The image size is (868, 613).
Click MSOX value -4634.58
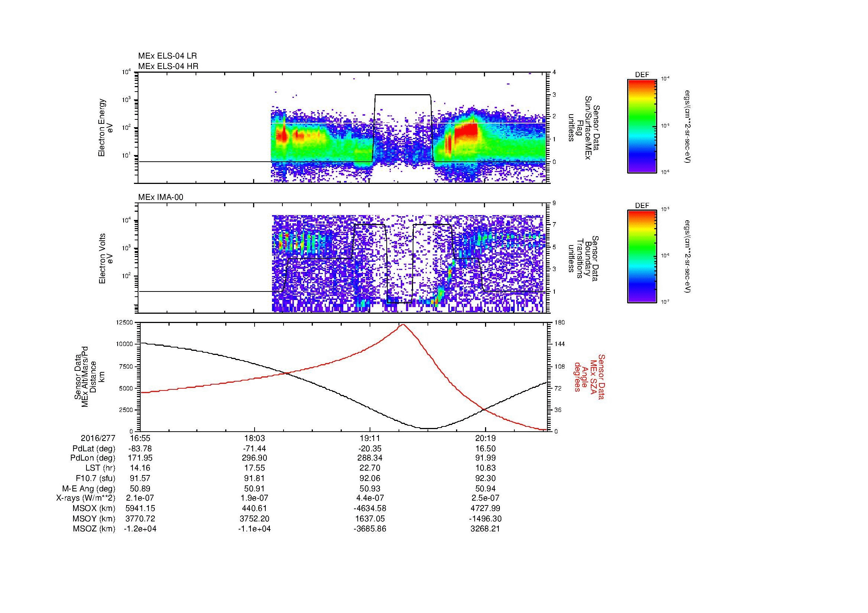pyautogui.click(x=370, y=508)
